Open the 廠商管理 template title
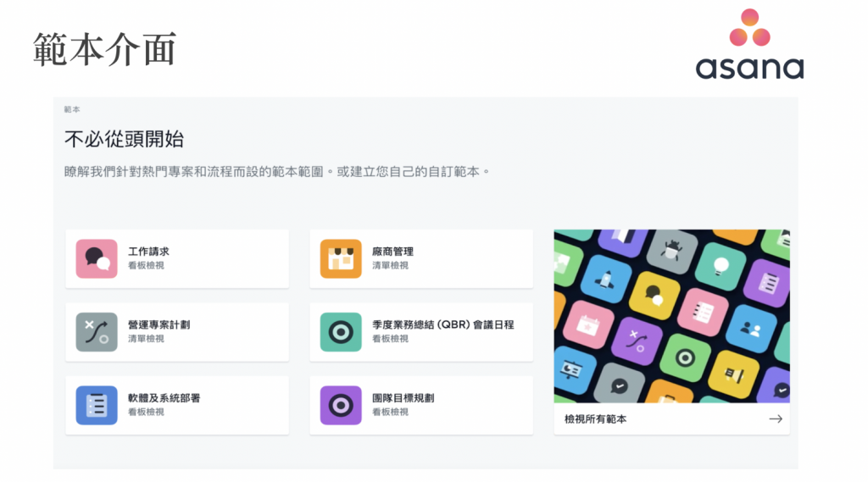The image size is (868, 482). tap(392, 252)
